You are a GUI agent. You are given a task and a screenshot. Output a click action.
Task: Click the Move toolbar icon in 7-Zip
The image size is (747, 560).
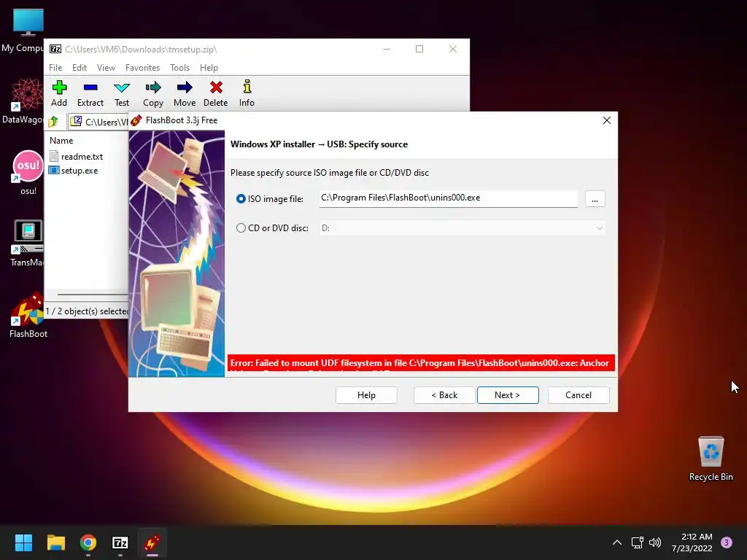point(185,93)
